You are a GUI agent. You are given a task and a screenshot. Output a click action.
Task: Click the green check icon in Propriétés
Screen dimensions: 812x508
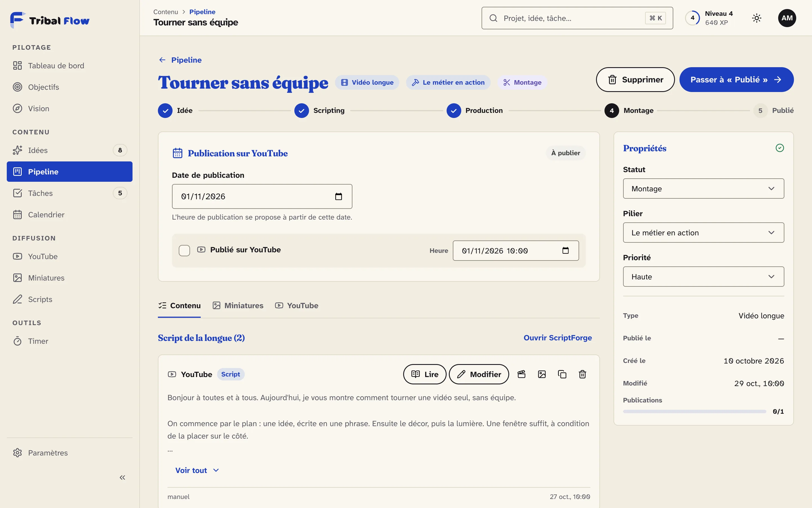pyautogui.click(x=780, y=148)
